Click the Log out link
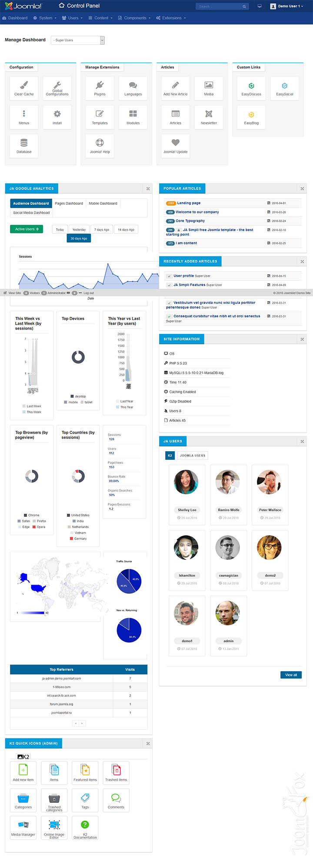Image resolution: width=313 pixels, height=868 pixels. click(89, 293)
